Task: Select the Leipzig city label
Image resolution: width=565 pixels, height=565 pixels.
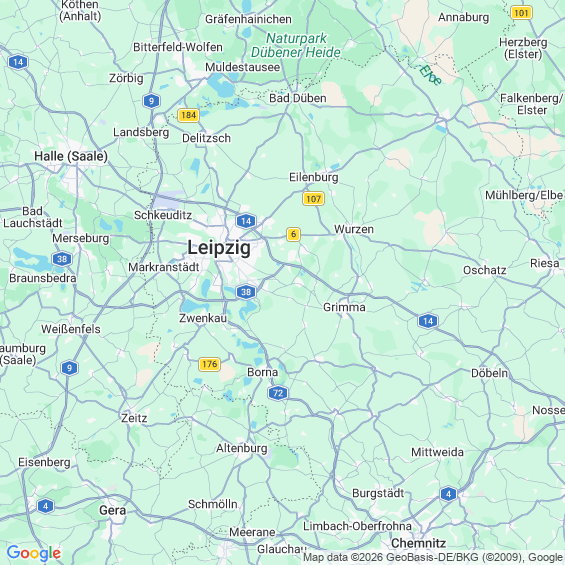Action: [219, 248]
